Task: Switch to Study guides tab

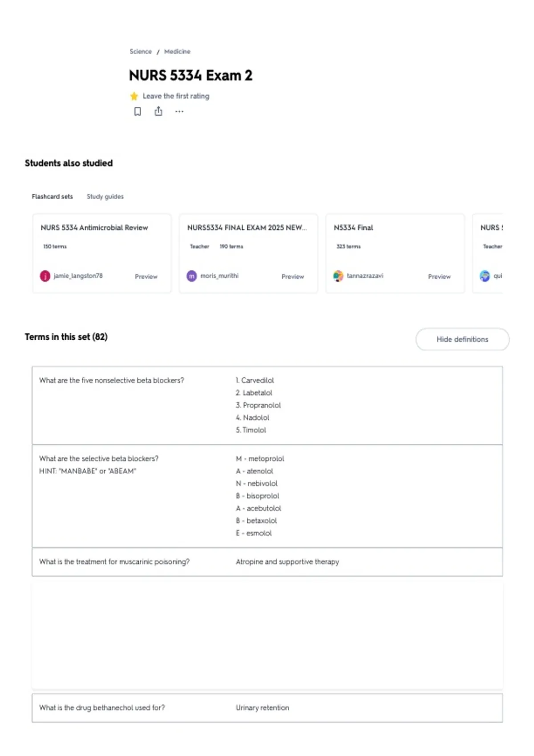Action: click(x=105, y=197)
